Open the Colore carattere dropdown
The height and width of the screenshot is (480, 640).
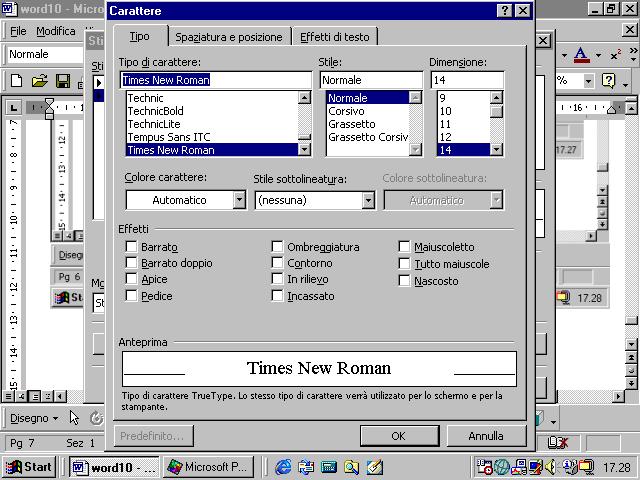click(x=239, y=200)
